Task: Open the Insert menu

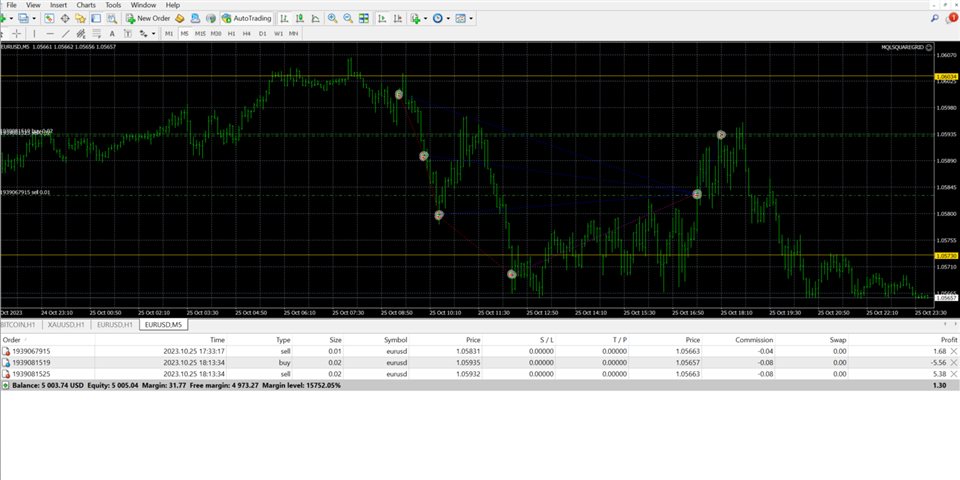Action: coord(59,5)
